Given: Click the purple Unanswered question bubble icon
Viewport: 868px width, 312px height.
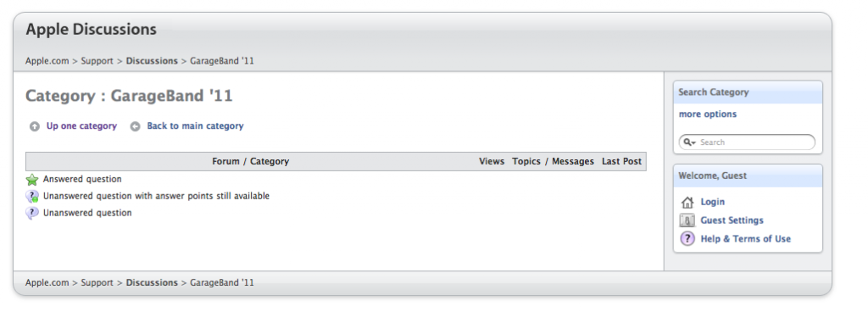Looking at the screenshot, I should (x=32, y=213).
